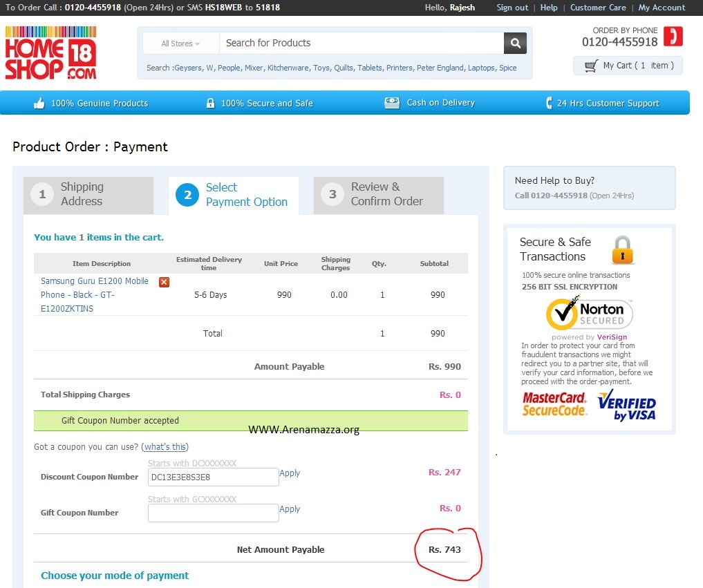Screen dimensions: 703x588
Task: Apply the gift coupon
Action: tap(290, 509)
